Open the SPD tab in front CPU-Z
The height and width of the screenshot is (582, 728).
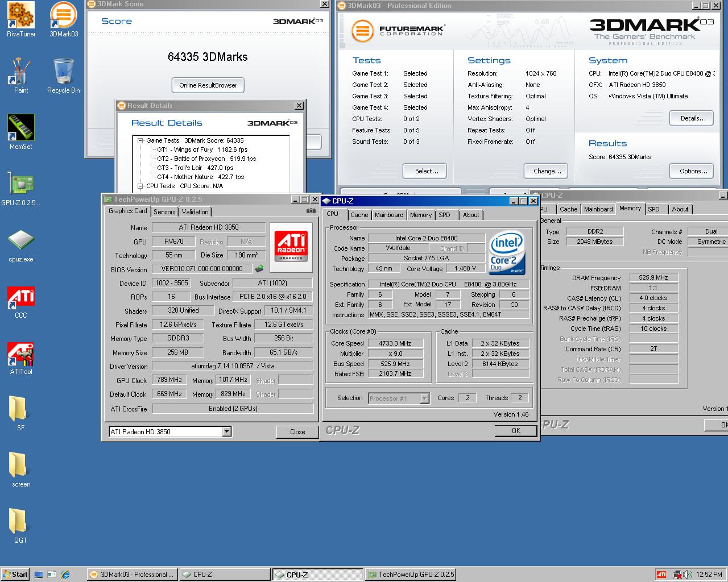coord(445,215)
